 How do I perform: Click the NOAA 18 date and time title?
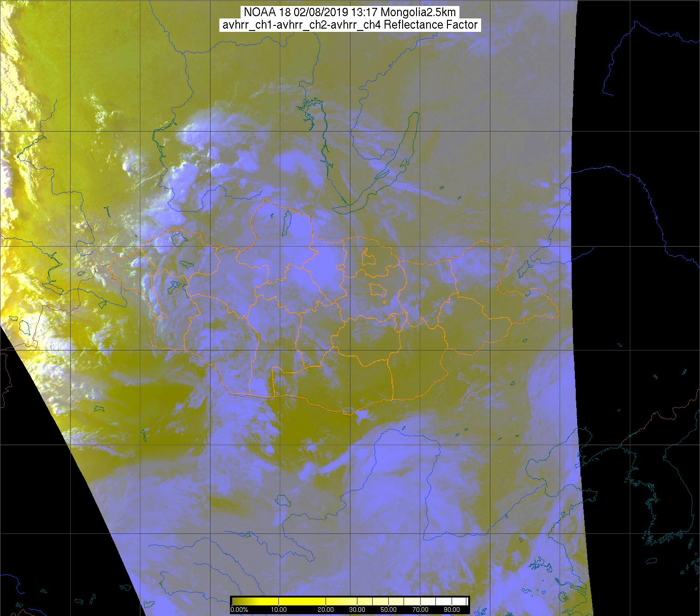[350, 12]
